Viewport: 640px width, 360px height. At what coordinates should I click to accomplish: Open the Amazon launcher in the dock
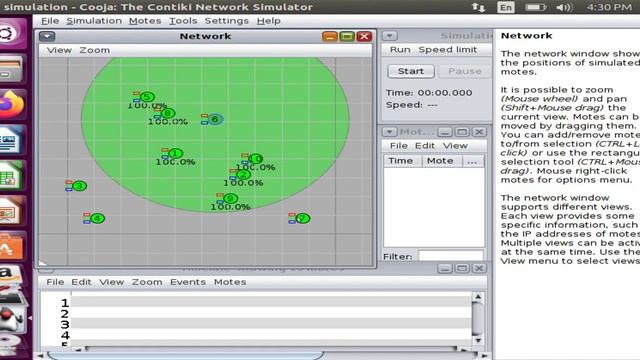pos(11,277)
